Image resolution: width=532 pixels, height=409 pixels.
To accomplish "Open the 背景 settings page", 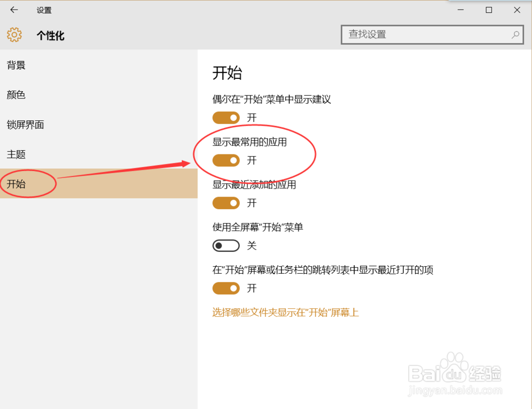I will pos(16,65).
